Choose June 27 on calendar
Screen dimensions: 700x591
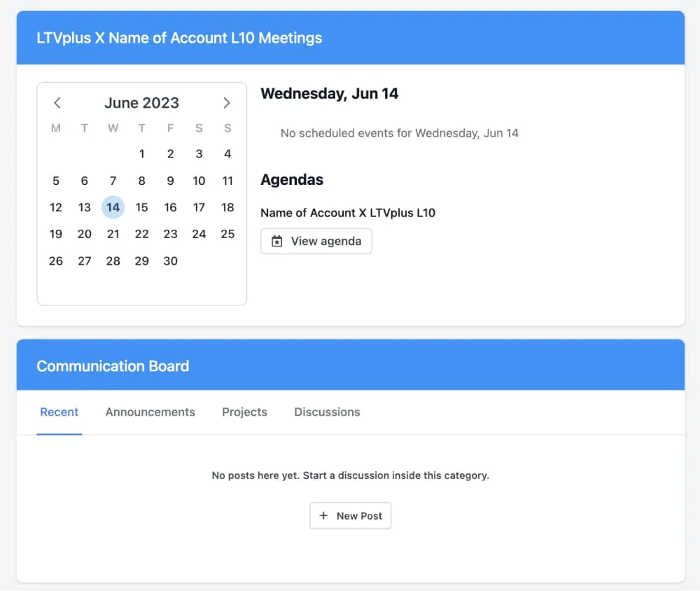click(x=85, y=261)
